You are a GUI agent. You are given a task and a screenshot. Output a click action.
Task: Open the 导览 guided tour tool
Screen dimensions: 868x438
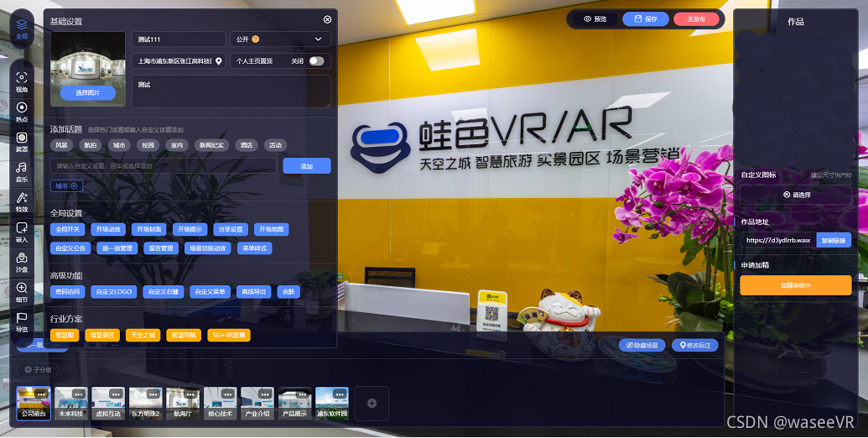(22, 322)
